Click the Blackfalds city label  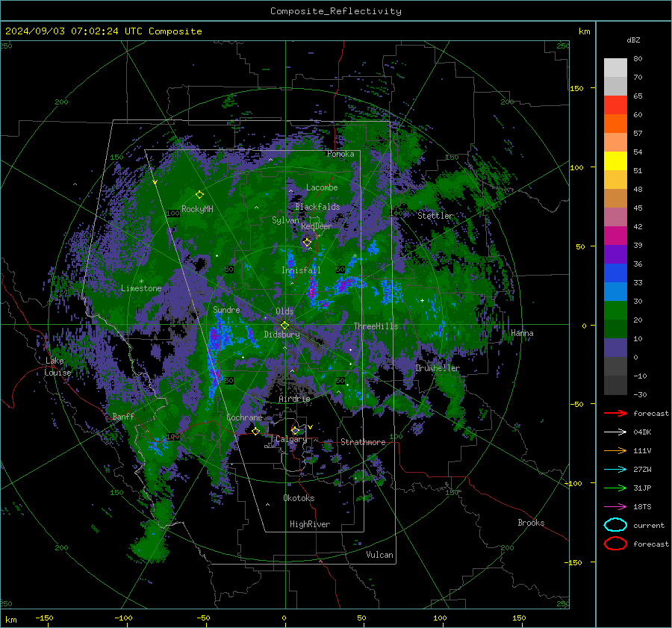(x=317, y=207)
